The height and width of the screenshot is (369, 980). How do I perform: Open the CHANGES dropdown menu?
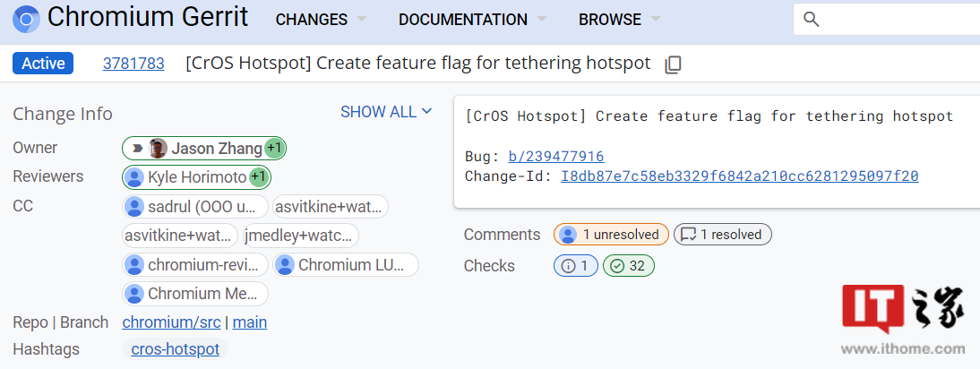pos(321,20)
